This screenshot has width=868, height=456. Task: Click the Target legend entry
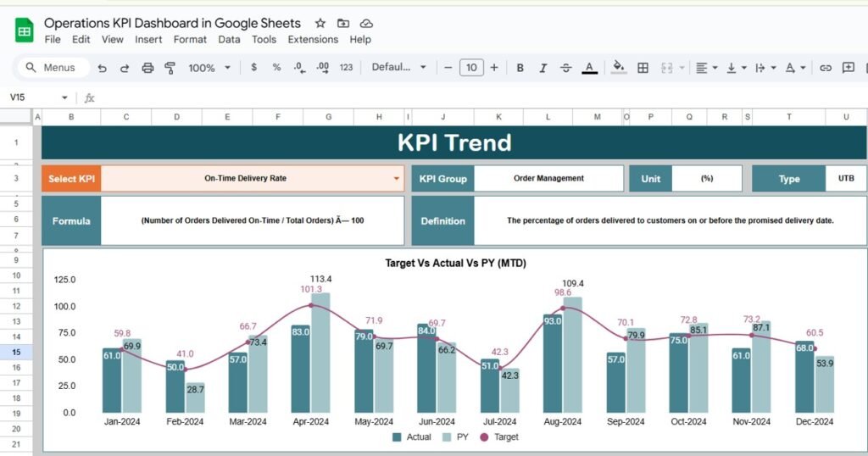498,437
